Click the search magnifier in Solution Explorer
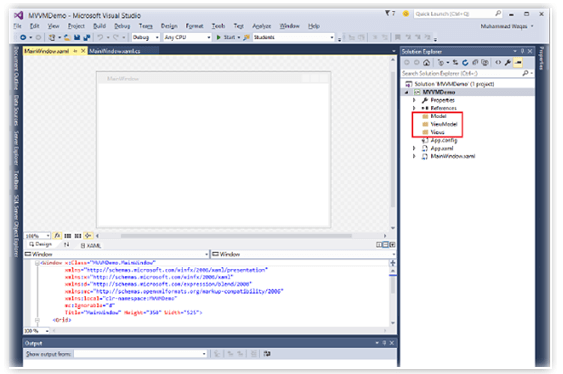 (x=525, y=73)
